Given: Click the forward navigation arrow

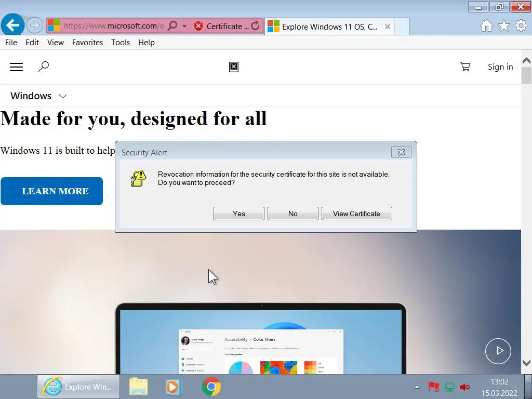Looking at the screenshot, I should click(34, 25).
